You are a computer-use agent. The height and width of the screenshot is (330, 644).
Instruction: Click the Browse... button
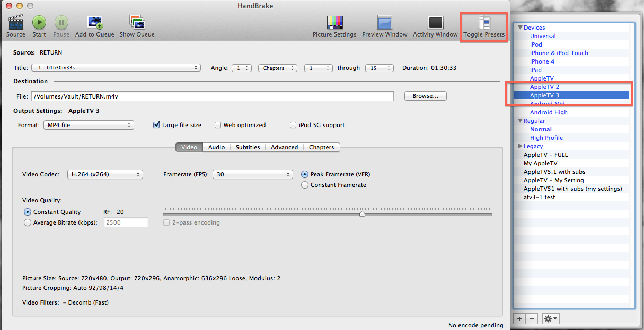click(425, 96)
